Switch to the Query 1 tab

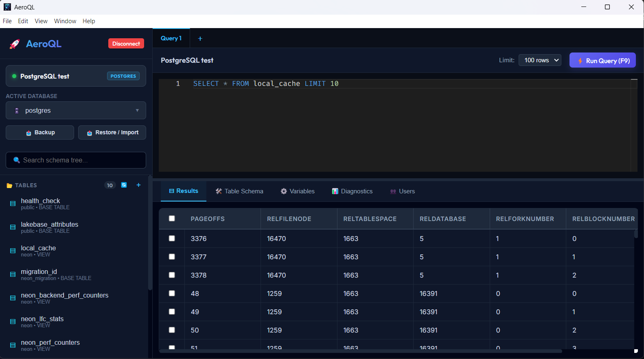coord(171,38)
